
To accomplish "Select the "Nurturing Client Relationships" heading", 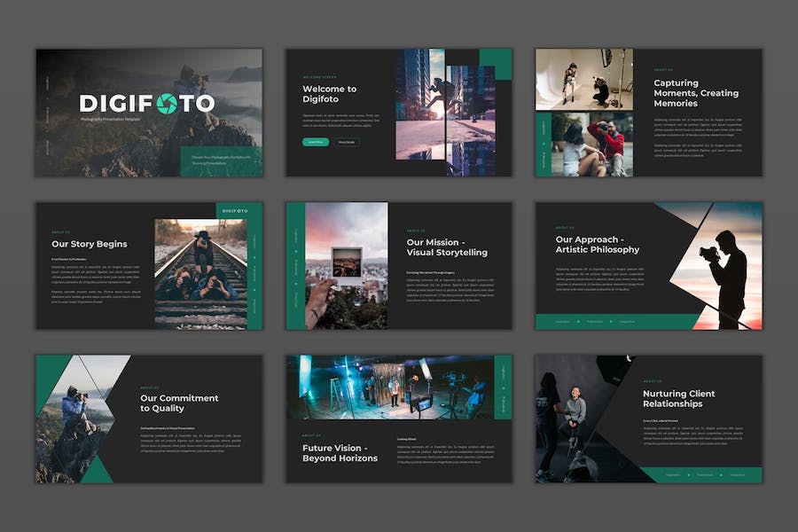I will point(678,399).
